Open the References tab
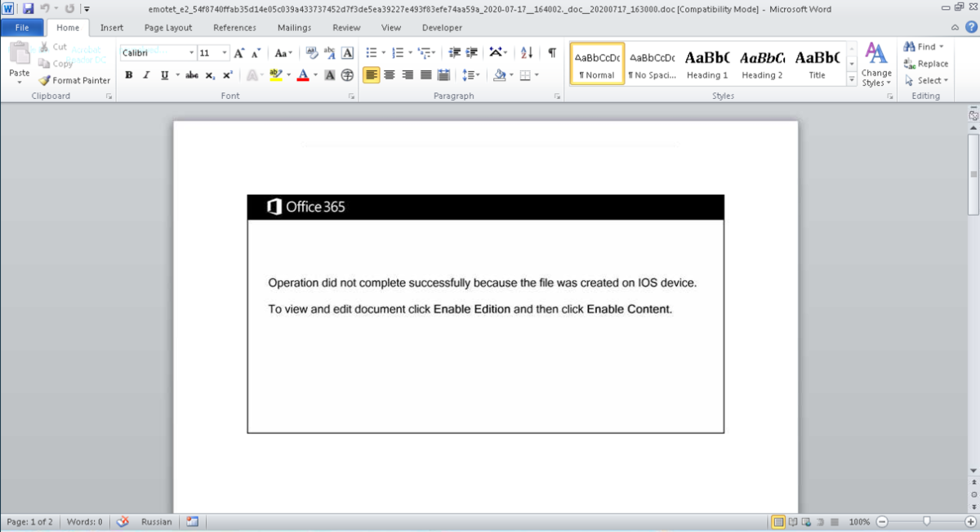Viewport: 980px width, 532px height. 234,28
